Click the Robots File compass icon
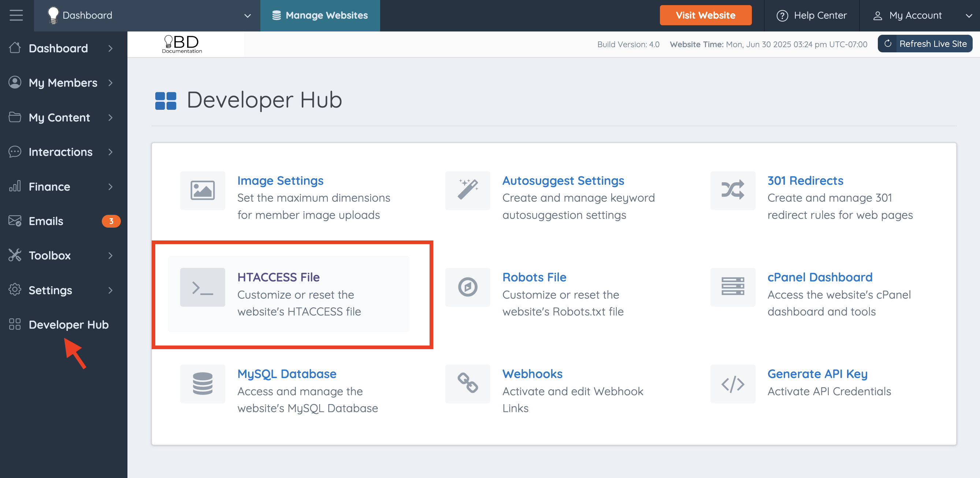Screen dimensions: 980x478 pos(468,287)
